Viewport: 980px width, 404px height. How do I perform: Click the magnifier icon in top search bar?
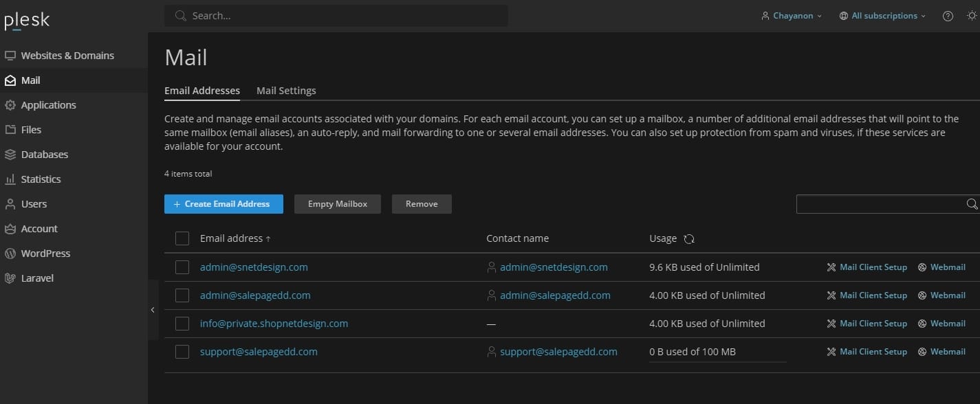tap(181, 15)
